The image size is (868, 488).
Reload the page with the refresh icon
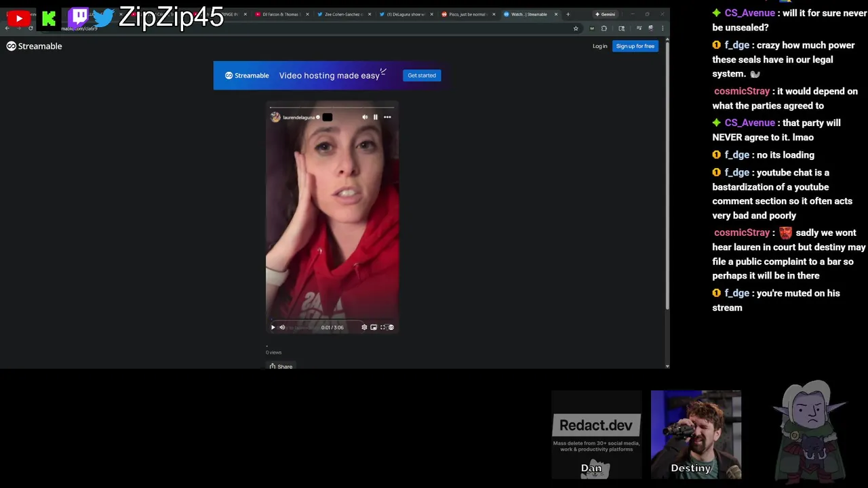pos(31,28)
